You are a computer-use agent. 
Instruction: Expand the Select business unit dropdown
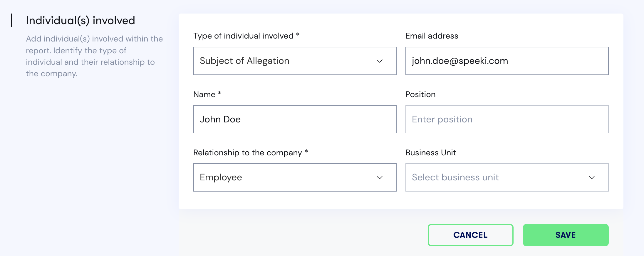[507, 177]
